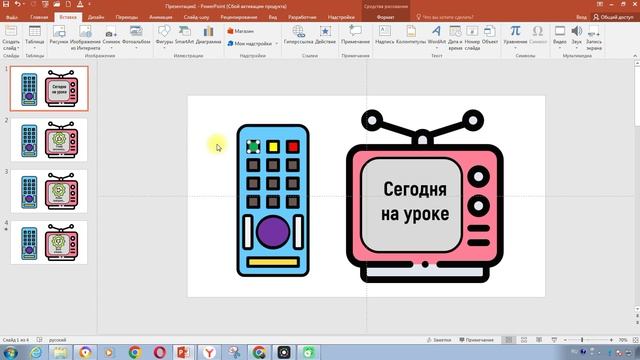Viewport: 640px width, 360px height.
Task: Undo the last action
Action: coord(17,4)
